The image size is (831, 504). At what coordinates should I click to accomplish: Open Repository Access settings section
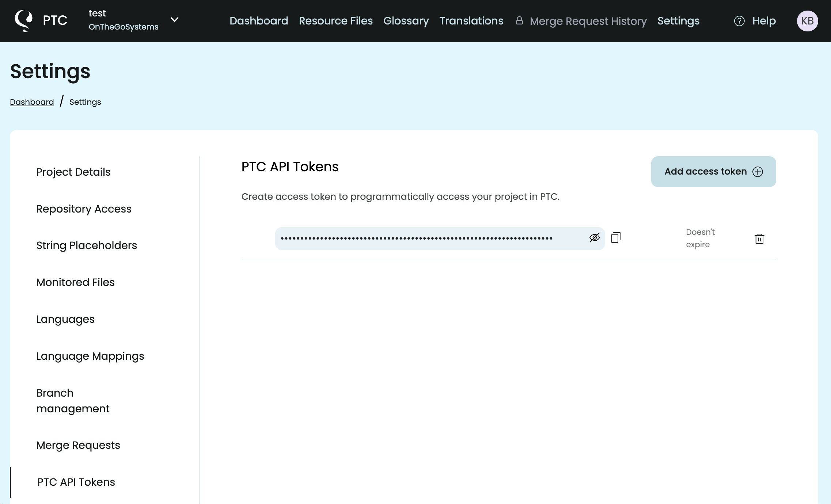tap(84, 209)
